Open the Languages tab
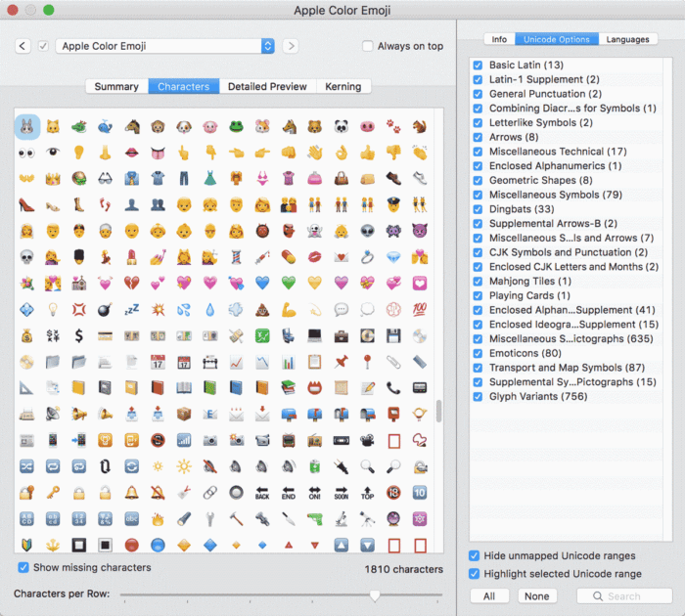Image resolution: width=685 pixels, height=616 pixels. click(x=628, y=39)
